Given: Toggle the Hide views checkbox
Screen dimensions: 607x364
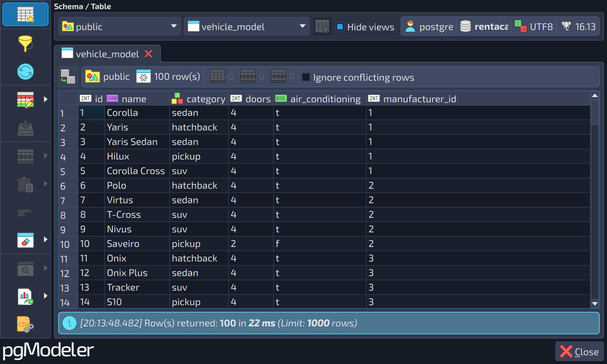Looking at the screenshot, I should click(x=340, y=27).
